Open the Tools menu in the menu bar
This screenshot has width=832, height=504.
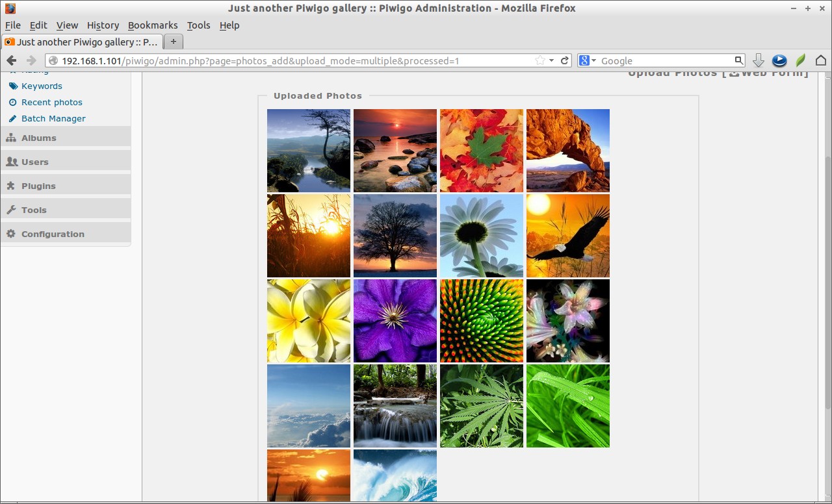coord(198,25)
